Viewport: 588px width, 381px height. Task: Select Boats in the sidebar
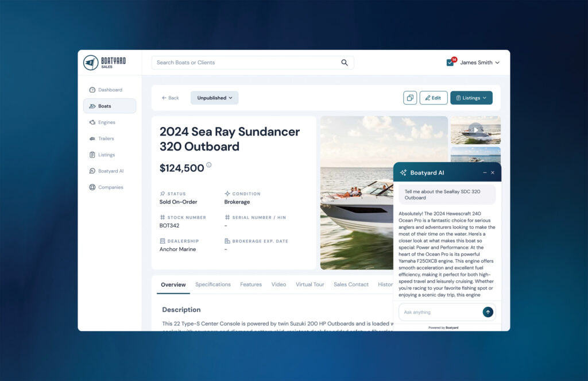point(110,106)
